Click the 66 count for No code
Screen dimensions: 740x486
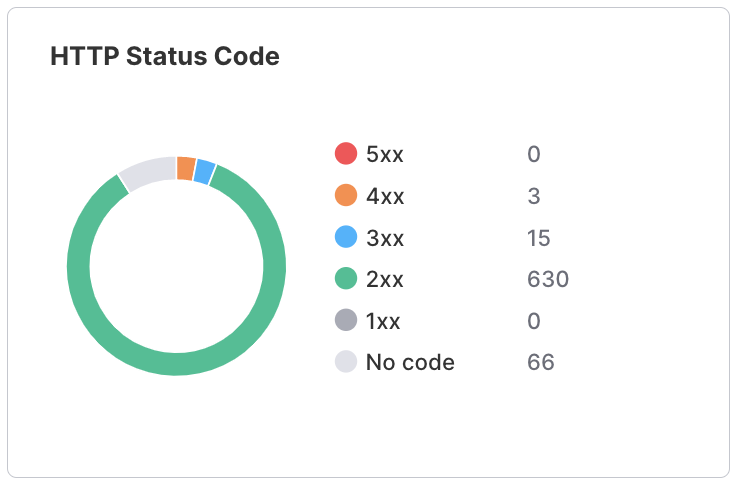pos(541,362)
